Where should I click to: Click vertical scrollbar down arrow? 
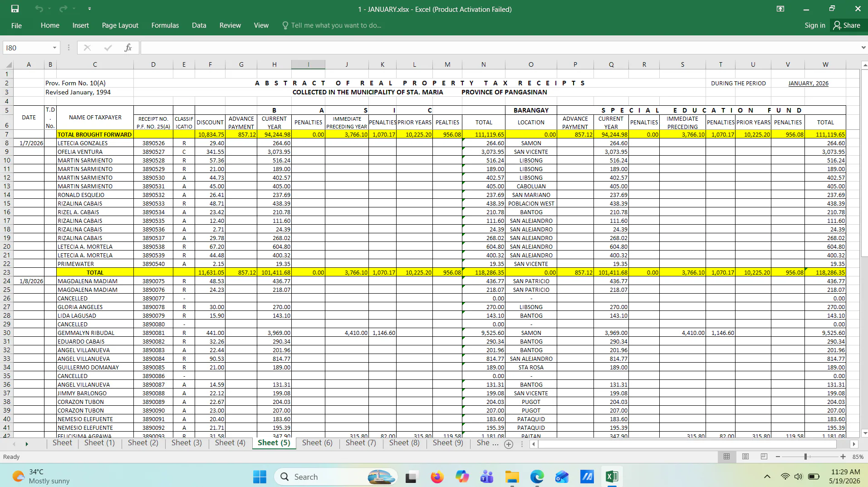(864, 433)
